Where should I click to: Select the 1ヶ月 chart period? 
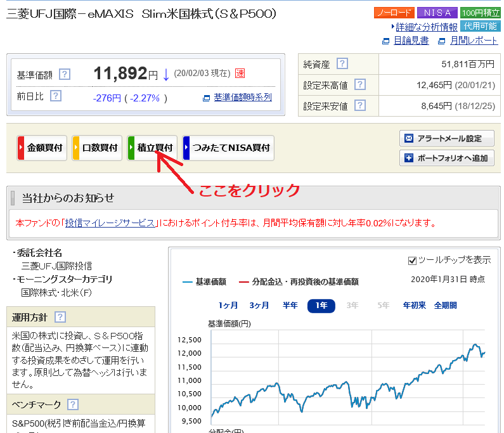[x=228, y=306]
